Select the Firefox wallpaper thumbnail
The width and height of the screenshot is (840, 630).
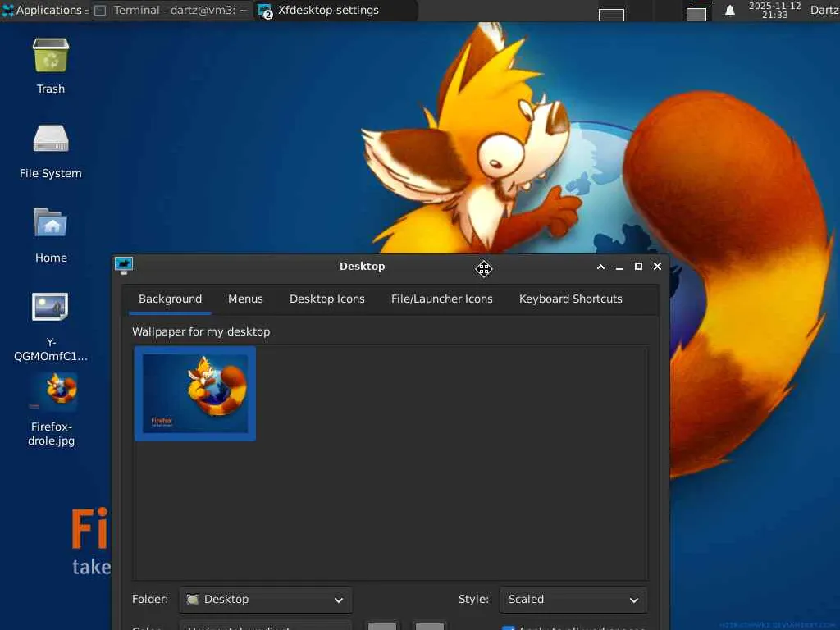(x=195, y=394)
